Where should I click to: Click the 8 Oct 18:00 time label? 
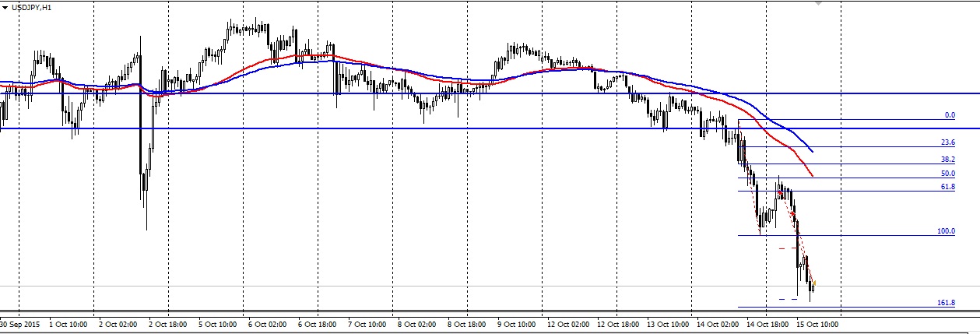pyautogui.click(x=466, y=323)
